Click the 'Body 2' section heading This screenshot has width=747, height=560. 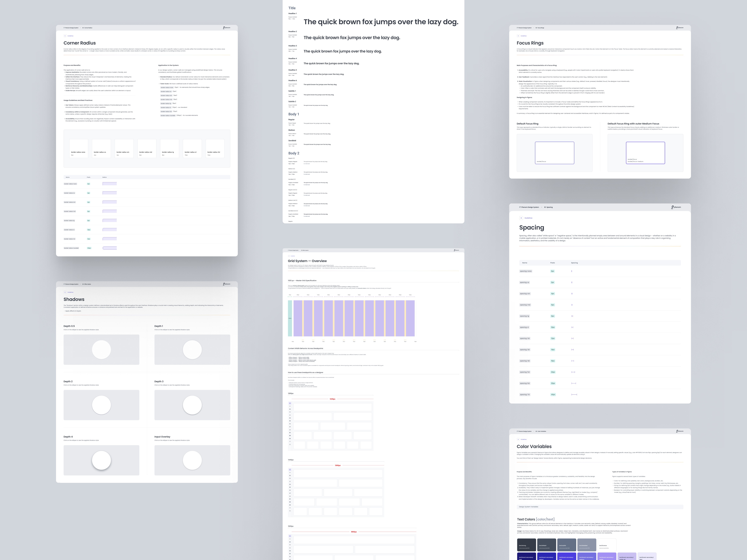(x=294, y=154)
